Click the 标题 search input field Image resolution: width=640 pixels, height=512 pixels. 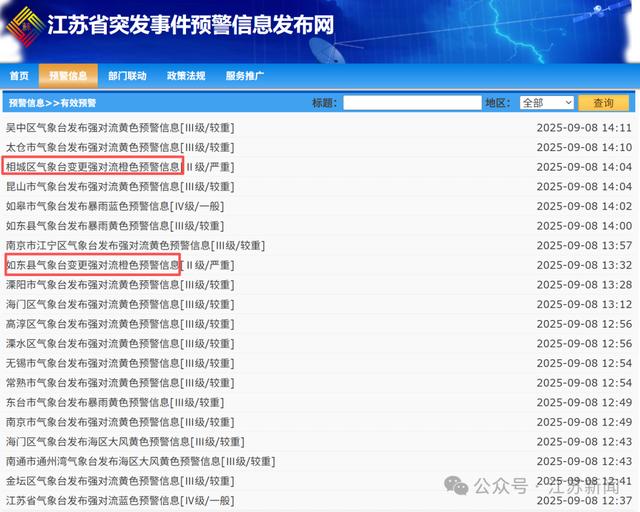tap(412, 103)
